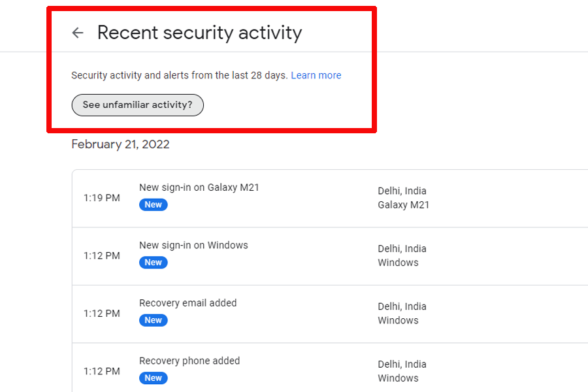This screenshot has width=588, height=392.
Task: Select the Recovery phone added entry
Action: [189, 361]
